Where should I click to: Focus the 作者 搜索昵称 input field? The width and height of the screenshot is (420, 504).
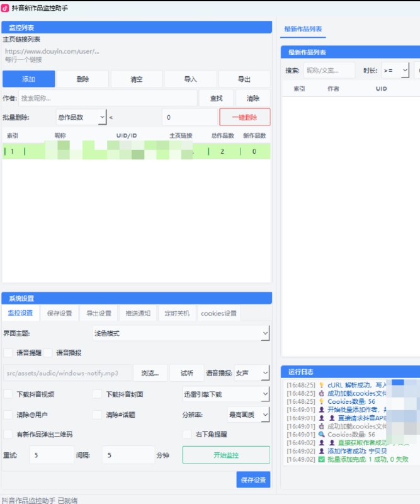pos(108,98)
